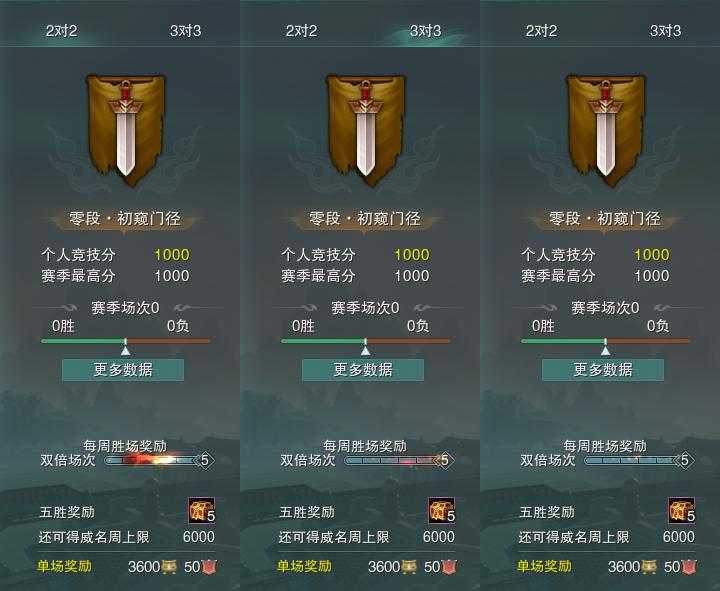Click 更多数据 button in left panel
The width and height of the screenshot is (720, 591).
[x=123, y=370]
